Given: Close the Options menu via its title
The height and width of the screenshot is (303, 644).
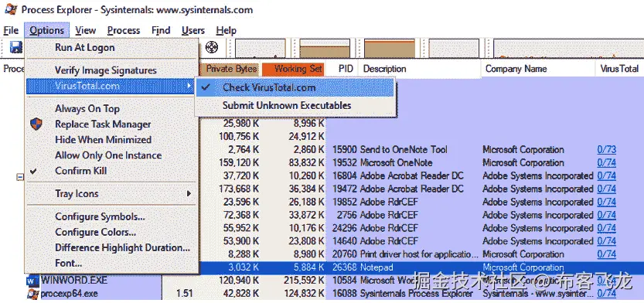Looking at the screenshot, I should (47, 30).
